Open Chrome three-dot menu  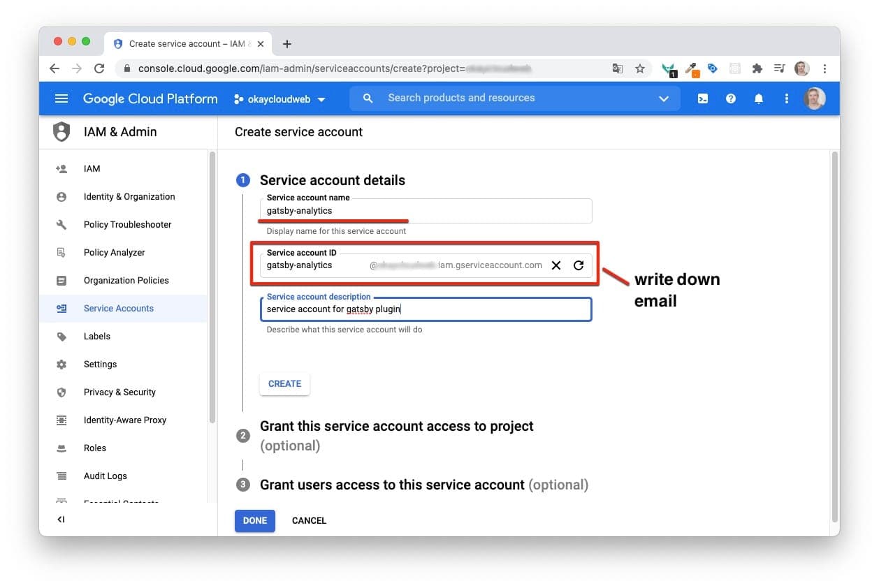coord(825,68)
